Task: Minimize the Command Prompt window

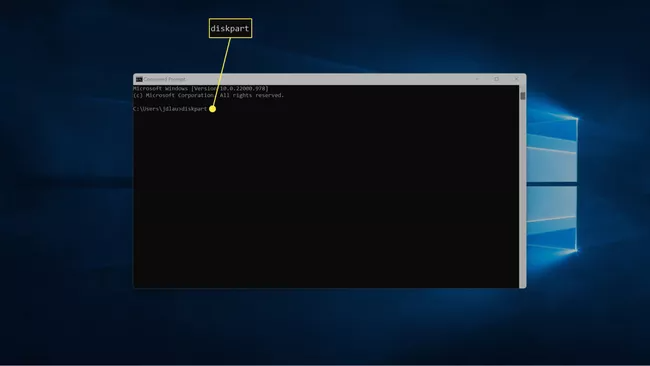Action: click(x=477, y=79)
